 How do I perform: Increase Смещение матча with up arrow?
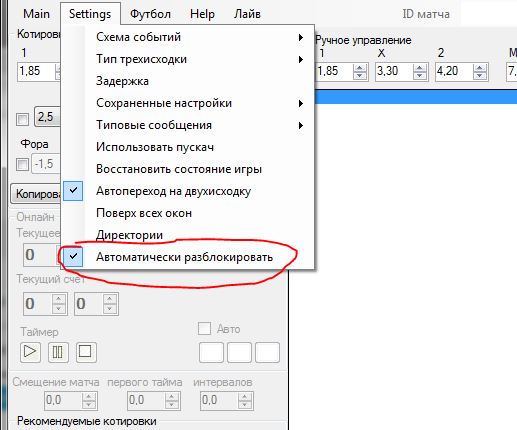pos(89,397)
